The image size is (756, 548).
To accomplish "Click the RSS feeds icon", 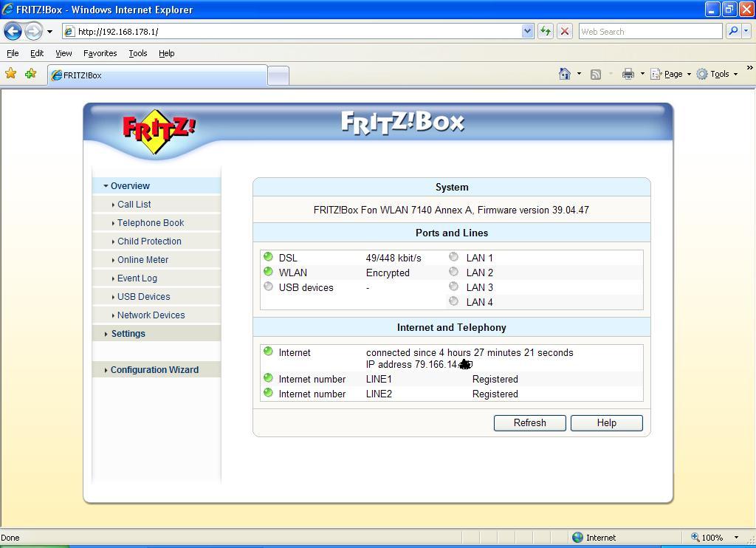I will pyautogui.click(x=596, y=75).
